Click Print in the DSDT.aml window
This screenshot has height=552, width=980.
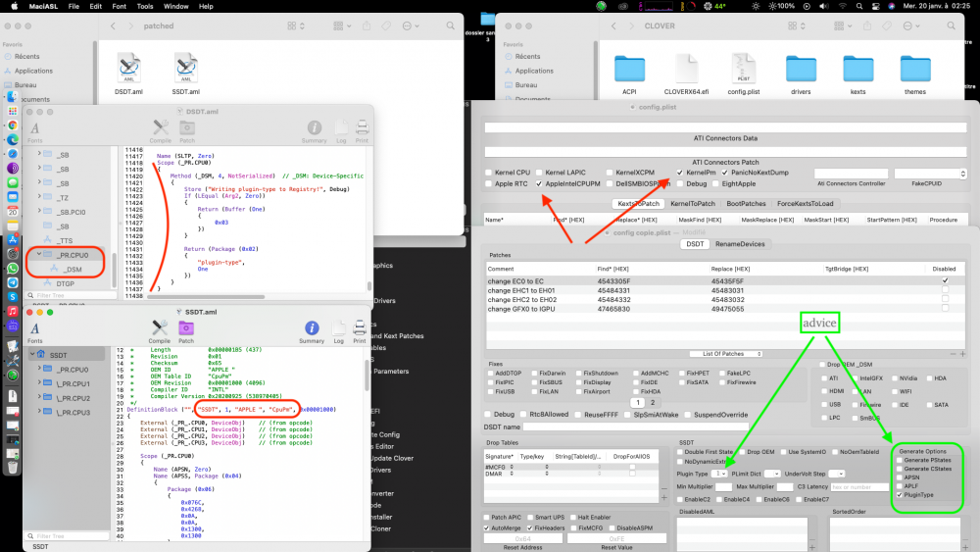[362, 131]
